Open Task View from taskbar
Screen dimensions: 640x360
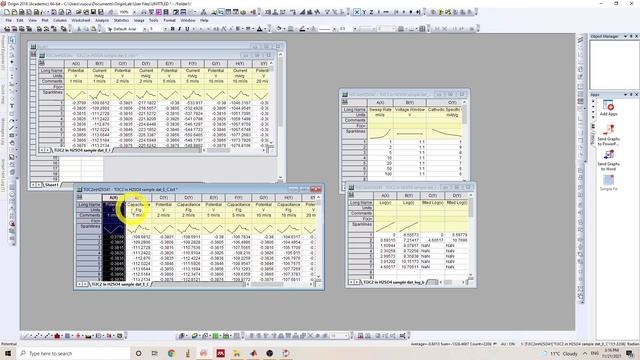[154, 353]
